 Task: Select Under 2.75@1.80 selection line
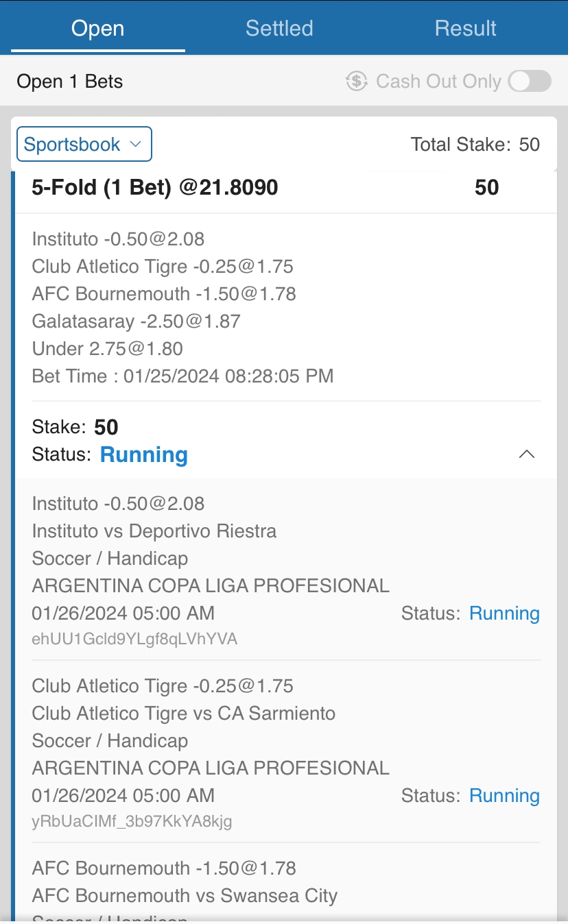[x=108, y=348]
